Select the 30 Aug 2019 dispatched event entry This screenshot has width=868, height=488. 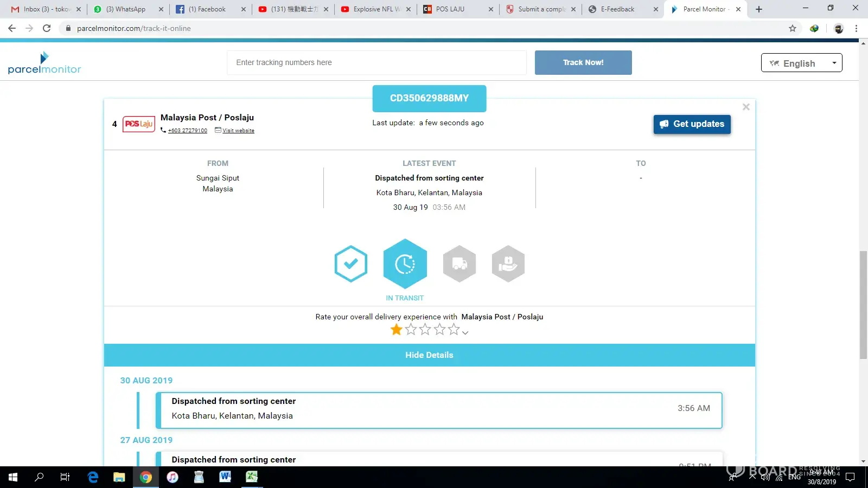click(x=439, y=410)
